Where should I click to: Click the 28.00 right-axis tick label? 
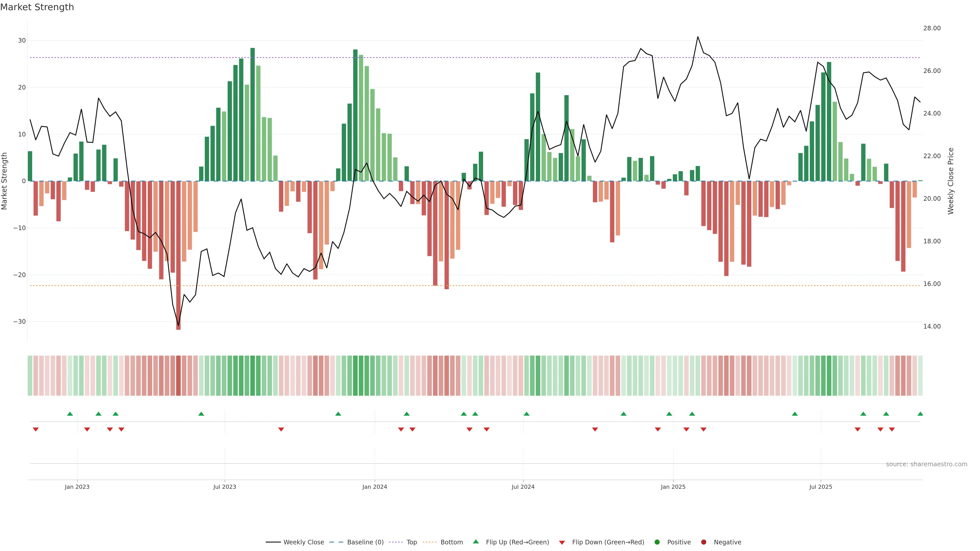click(932, 28)
